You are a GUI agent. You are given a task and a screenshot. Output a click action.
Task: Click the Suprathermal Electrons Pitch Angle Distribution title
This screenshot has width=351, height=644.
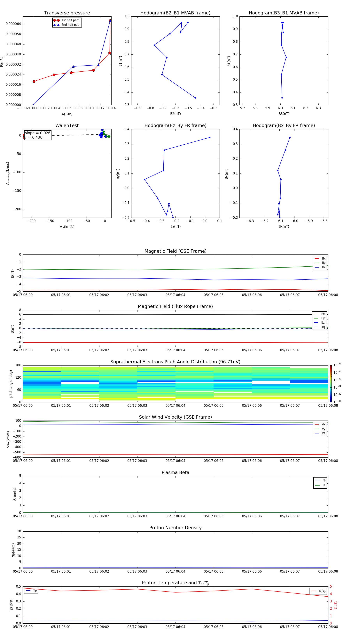(175, 362)
